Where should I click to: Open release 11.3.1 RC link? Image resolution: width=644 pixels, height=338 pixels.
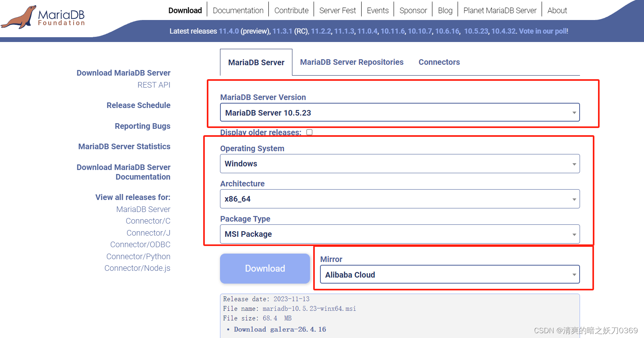tap(282, 31)
